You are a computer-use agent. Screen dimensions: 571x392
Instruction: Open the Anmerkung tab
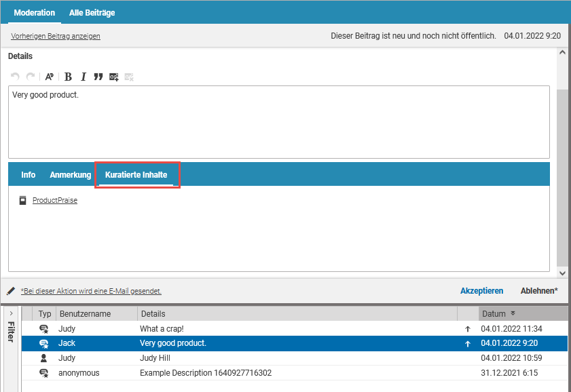click(x=70, y=175)
